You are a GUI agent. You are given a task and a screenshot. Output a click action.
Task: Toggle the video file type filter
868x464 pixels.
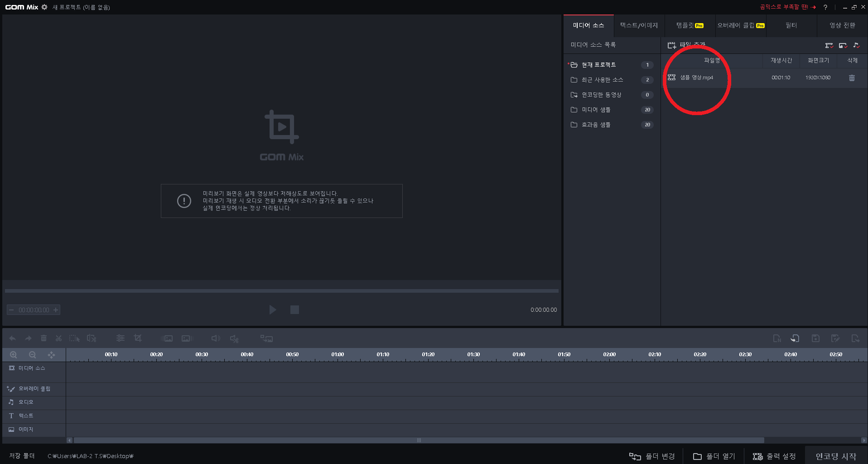pos(829,45)
